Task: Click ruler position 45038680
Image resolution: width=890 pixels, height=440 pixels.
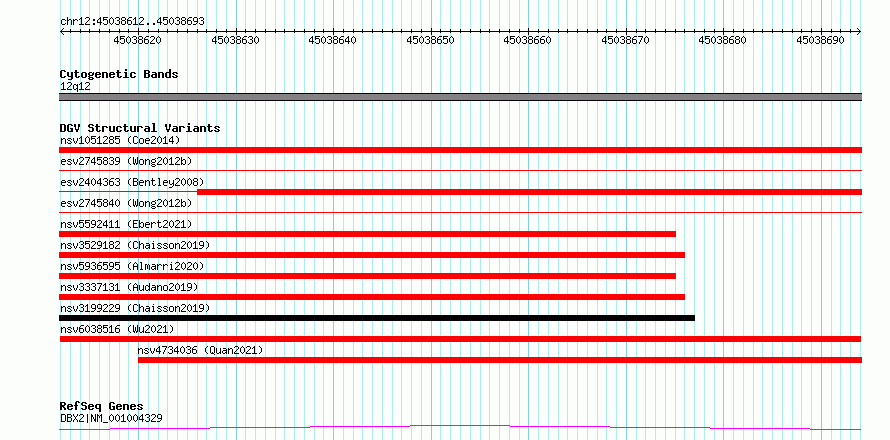Action: pos(723,40)
